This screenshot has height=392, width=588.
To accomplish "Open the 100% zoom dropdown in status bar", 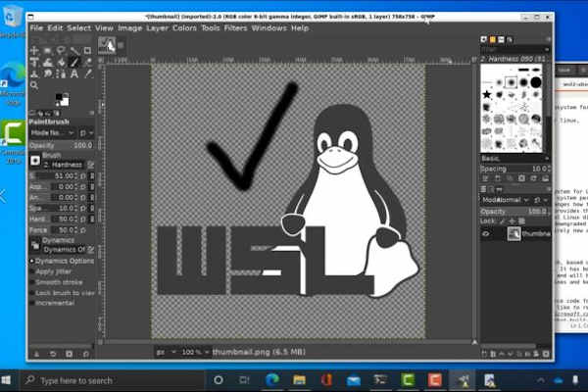I will [x=195, y=352].
